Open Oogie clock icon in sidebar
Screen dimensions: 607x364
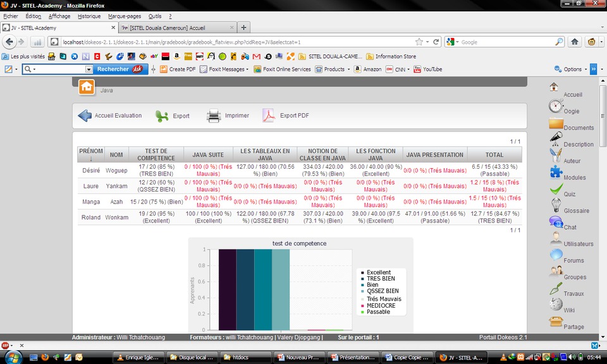pos(556,106)
